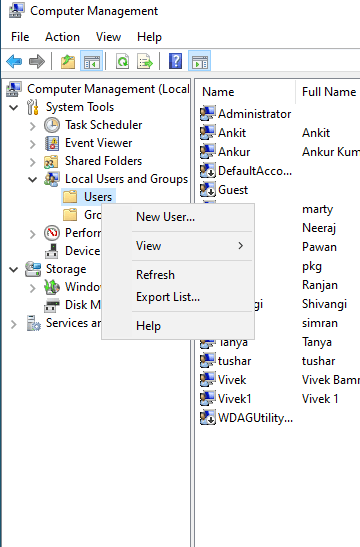Toggle Show/Hide Console Tree toolbar icon
This screenshot has height=547, width=360.
coord(91,61)
